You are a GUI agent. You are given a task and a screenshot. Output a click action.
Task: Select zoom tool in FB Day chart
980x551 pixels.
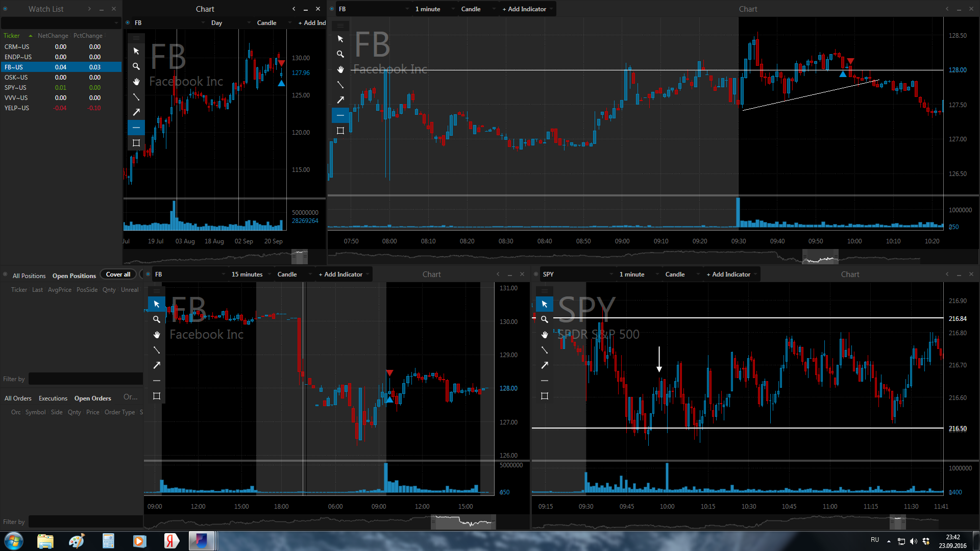pos(136,66)
